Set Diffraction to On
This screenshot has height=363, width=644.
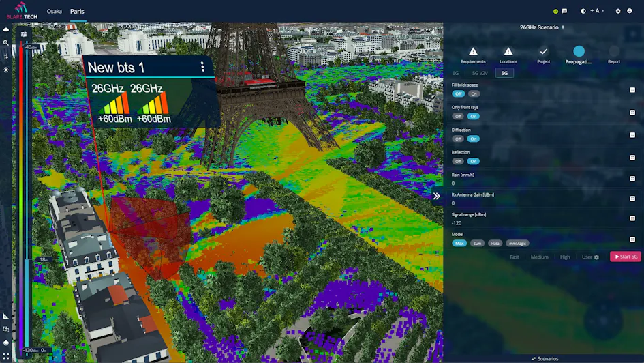474,139
